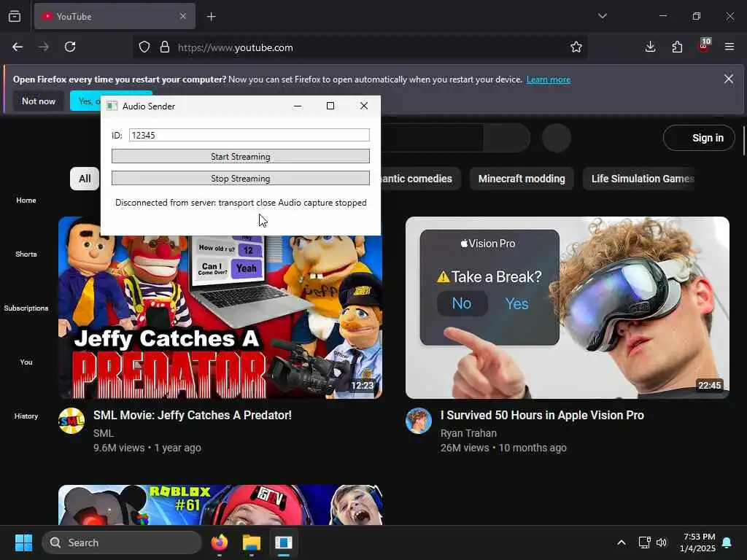This screenshot has height=560, width=747.
Task: Select the All filter chip
Action: (x=85, y=179)
